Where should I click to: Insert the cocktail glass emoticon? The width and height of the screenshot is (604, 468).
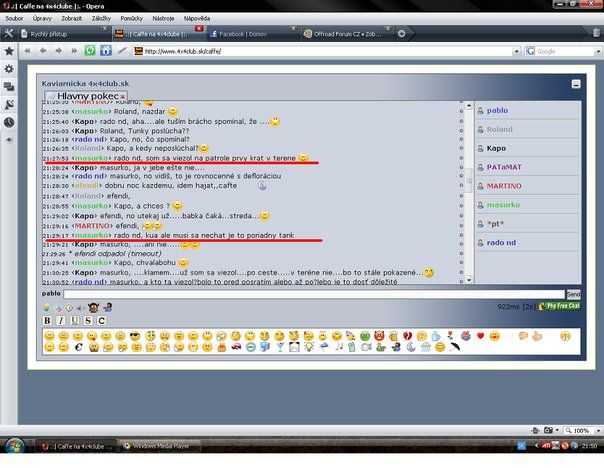(280, 347)
